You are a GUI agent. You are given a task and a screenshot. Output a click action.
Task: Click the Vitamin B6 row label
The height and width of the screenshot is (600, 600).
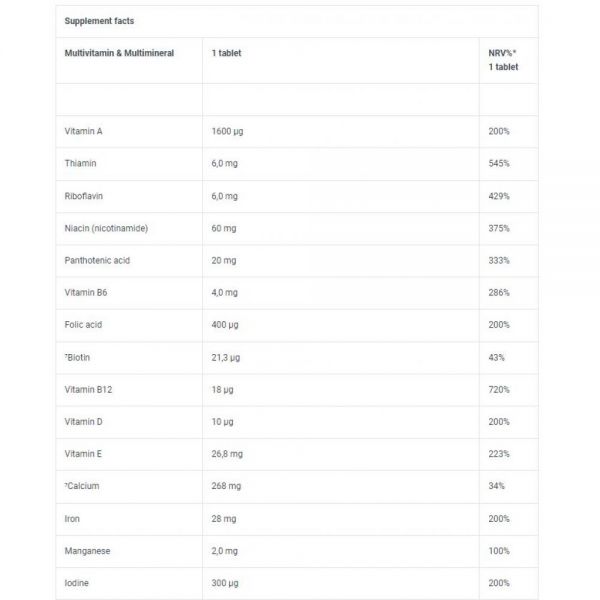86,292
